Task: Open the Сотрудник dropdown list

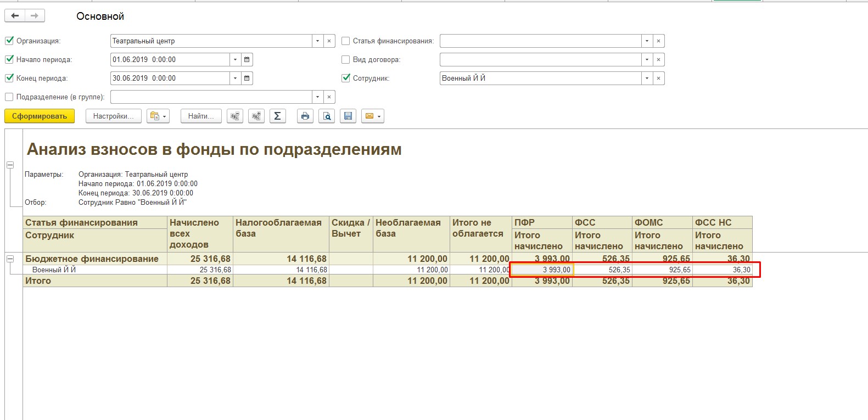Action: 647,78
